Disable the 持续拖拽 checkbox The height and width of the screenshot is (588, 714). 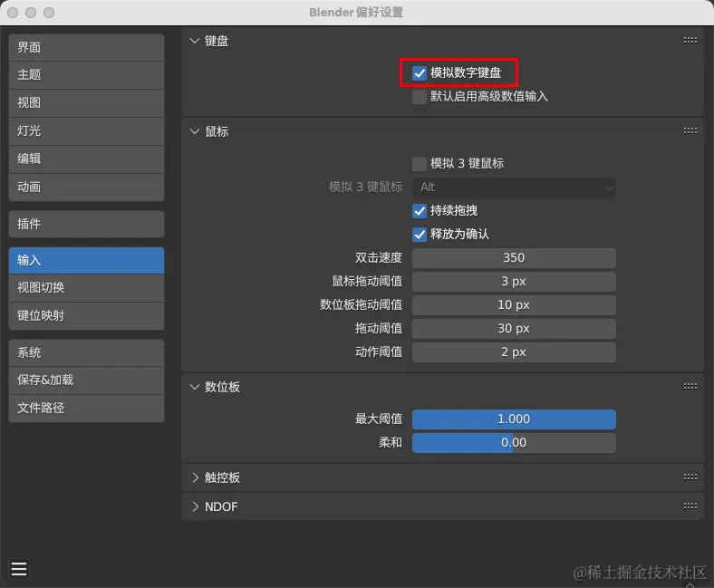(x=420, y=211)
